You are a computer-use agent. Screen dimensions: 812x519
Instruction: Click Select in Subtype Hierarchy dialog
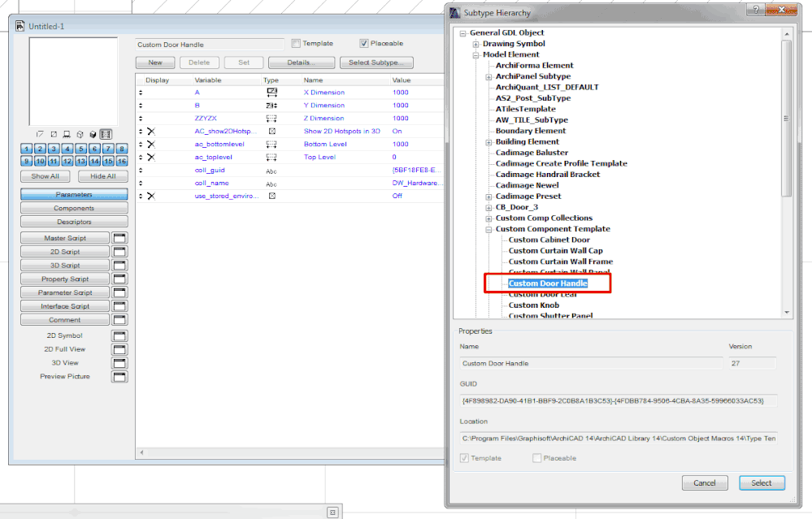point(762,482)
